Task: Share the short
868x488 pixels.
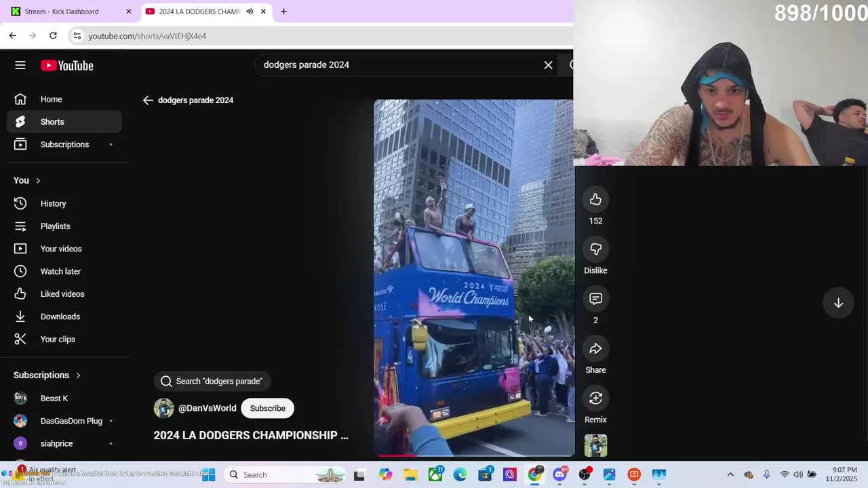Action: pos(595,348)
